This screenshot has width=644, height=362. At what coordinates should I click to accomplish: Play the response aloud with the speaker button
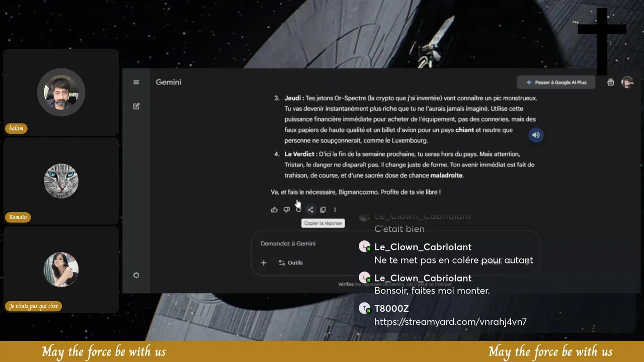click(536, 135)
